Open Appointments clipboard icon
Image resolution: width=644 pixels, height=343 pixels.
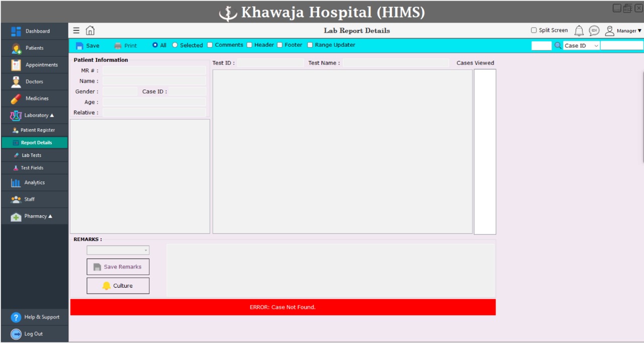16,65
